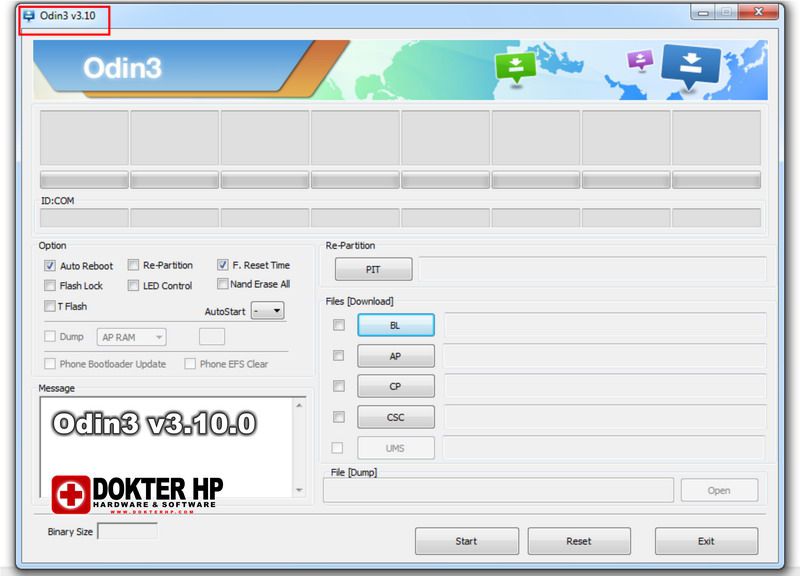
Task: Click the PIT file path field
Action: [593, 269]
